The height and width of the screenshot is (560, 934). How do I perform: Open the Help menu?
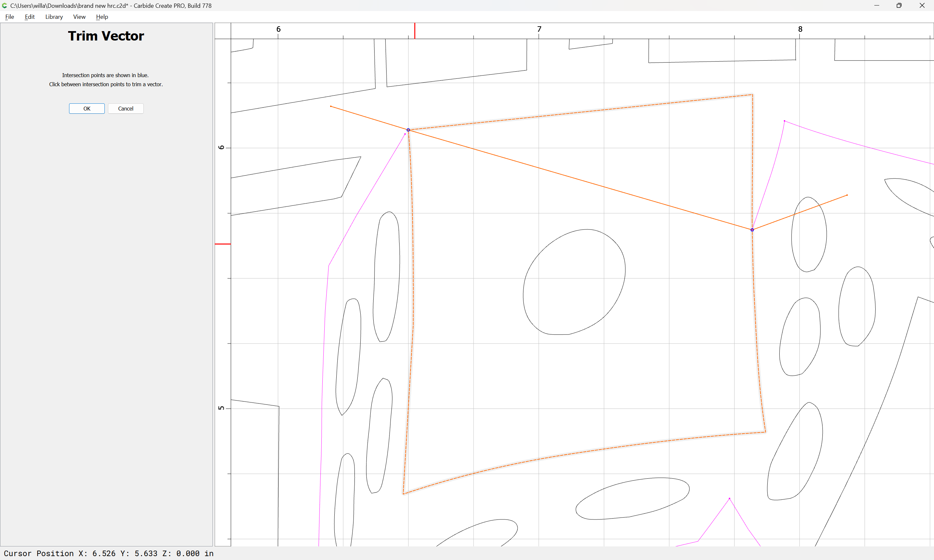click(102, 17)
